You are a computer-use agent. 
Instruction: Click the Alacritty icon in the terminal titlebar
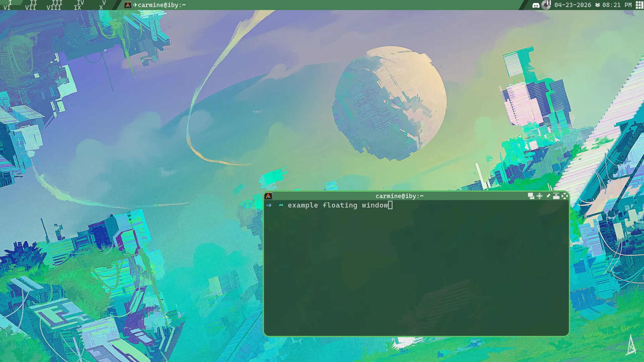[x=268, y=196]
